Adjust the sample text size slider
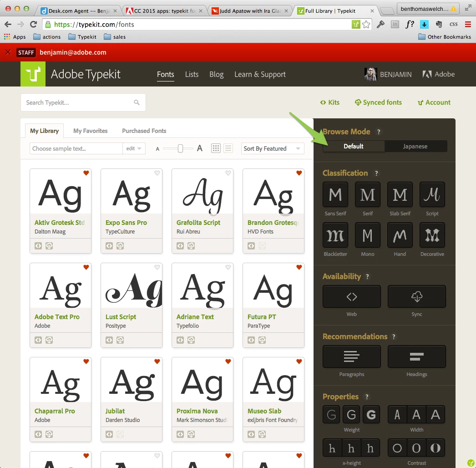This screenshot has height=468, width=476. point(180,148)
